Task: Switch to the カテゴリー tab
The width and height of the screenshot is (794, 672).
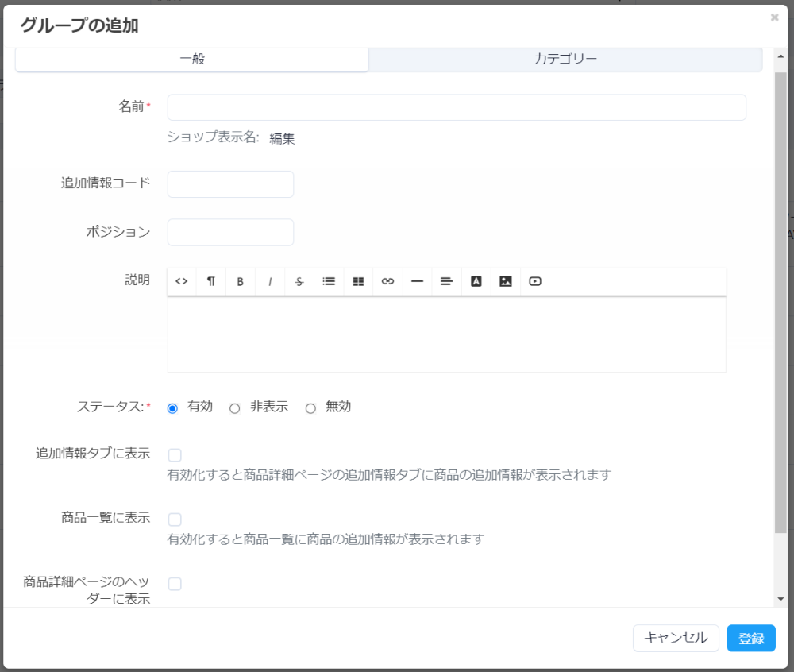Action: 565,60
